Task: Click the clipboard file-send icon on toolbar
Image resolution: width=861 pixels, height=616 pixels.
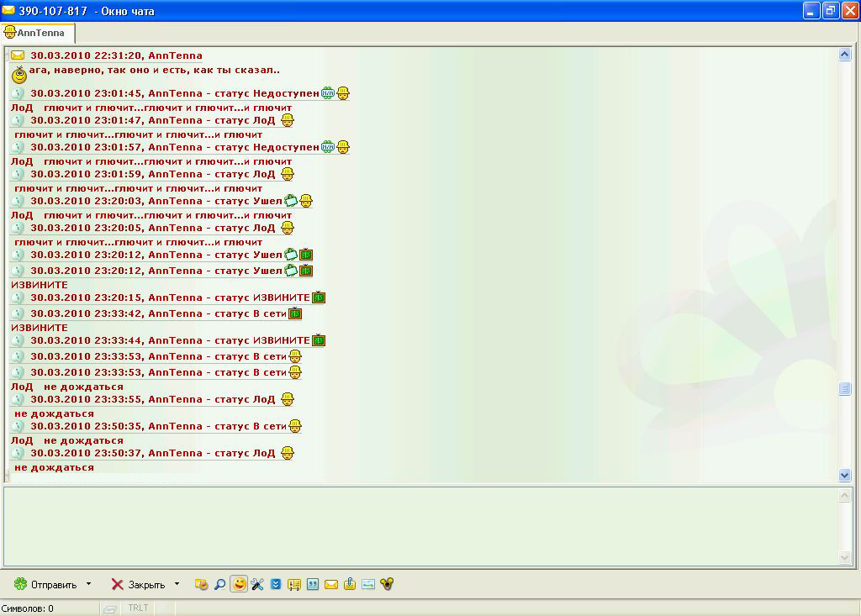Action: 351,583
